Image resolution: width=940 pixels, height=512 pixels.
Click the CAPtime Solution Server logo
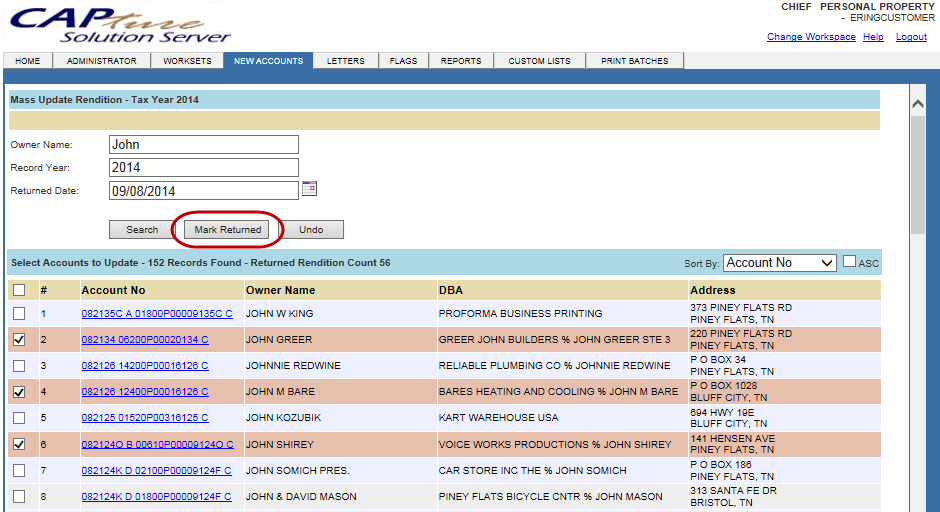[118, 26]
